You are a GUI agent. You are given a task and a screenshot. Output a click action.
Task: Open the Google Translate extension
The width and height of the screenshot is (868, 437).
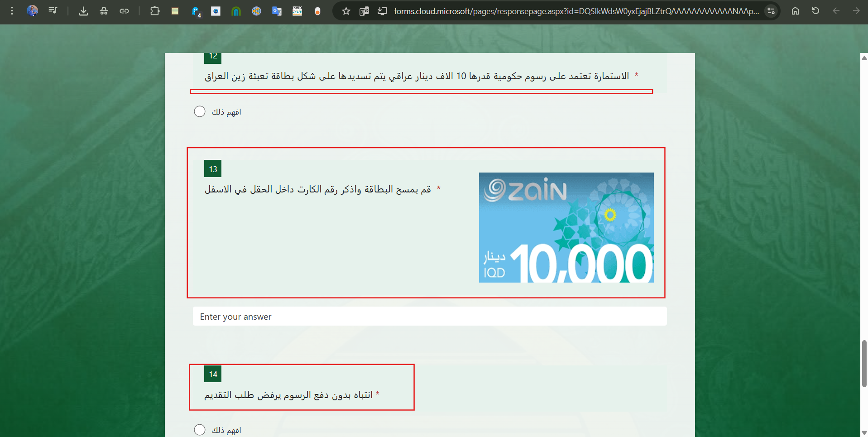(277, 11)
